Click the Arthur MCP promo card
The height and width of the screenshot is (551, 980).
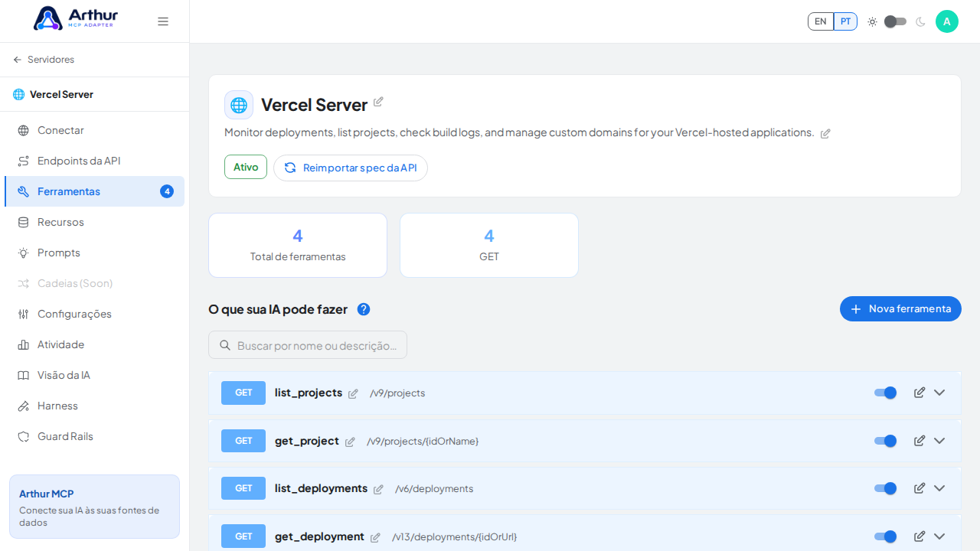coord(94,507)
